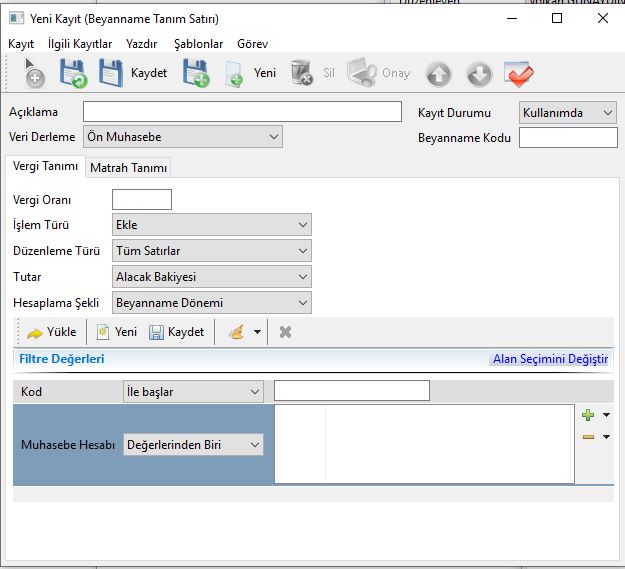Click the Sil trash icon in the toolbar

click(301, 73)
